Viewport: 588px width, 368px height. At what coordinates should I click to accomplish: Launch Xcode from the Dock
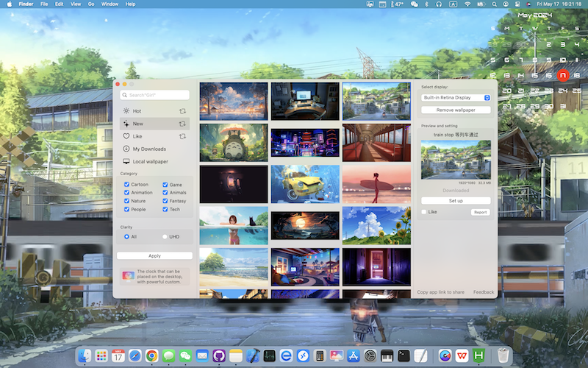click(253, 355)
